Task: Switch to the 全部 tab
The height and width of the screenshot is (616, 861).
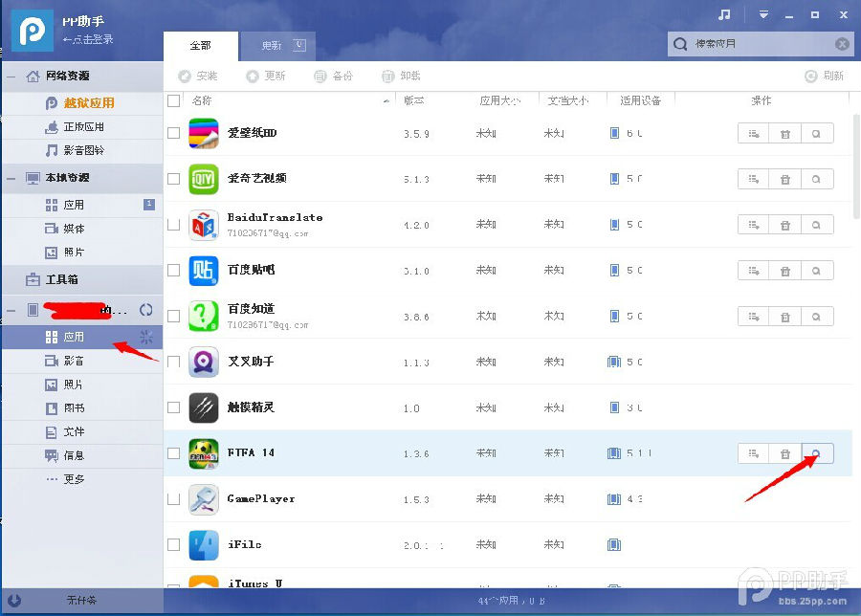Action: coord(201,46)
